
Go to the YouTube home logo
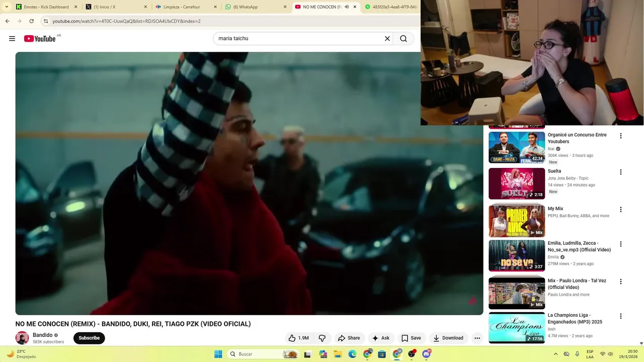click(40, 39)
